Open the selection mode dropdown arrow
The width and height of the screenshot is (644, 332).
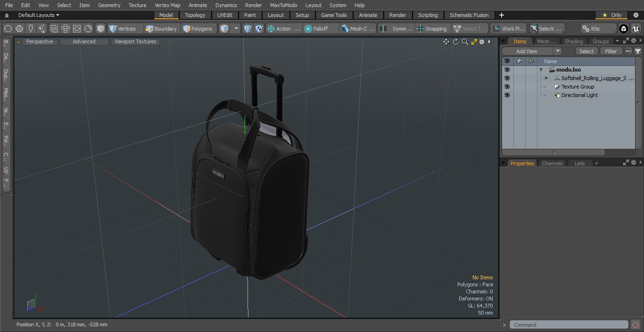pos(237,29)
